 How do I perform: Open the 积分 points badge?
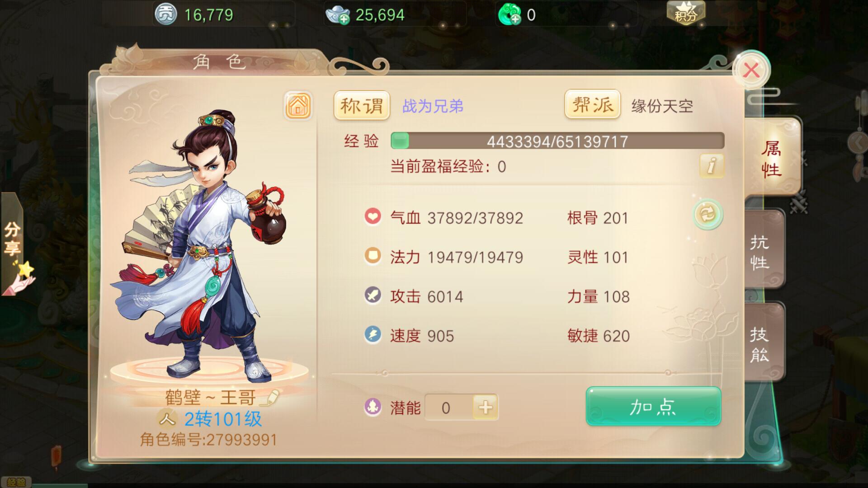click(686, 13)
